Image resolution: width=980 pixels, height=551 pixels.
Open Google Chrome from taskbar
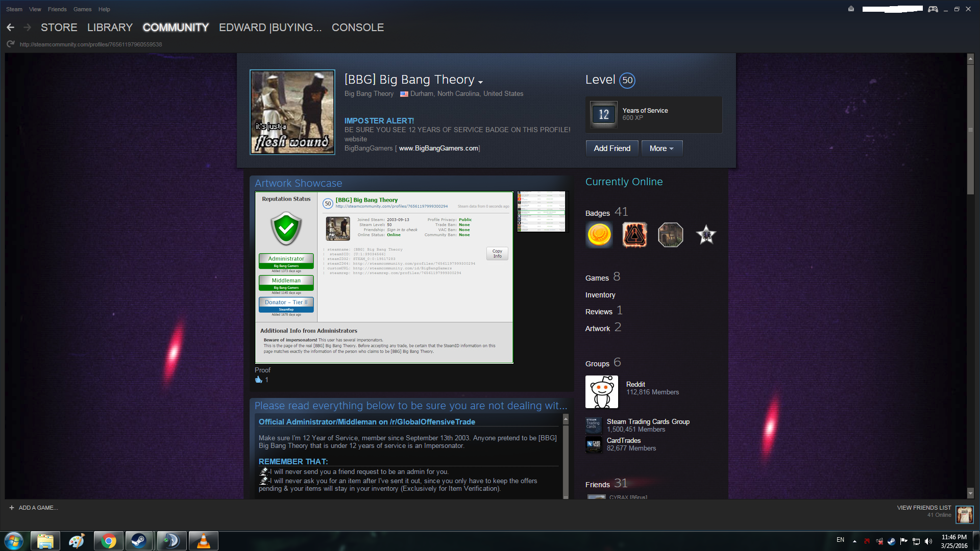108,541
